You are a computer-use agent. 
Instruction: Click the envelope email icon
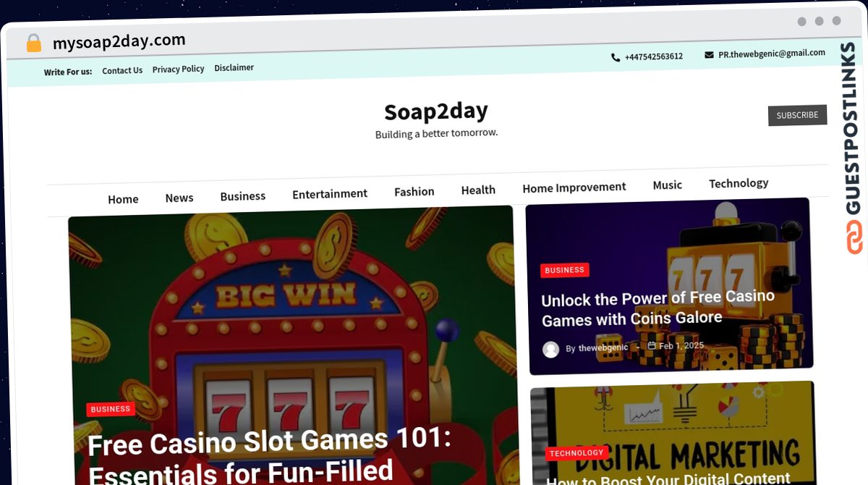click(709, 55)
